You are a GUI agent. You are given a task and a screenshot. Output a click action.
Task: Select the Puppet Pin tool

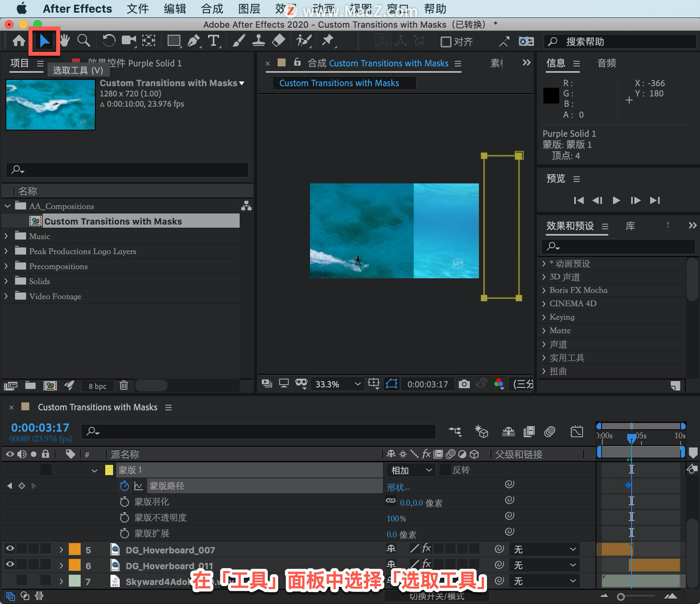pyautogui.click(x=328, y=40)
